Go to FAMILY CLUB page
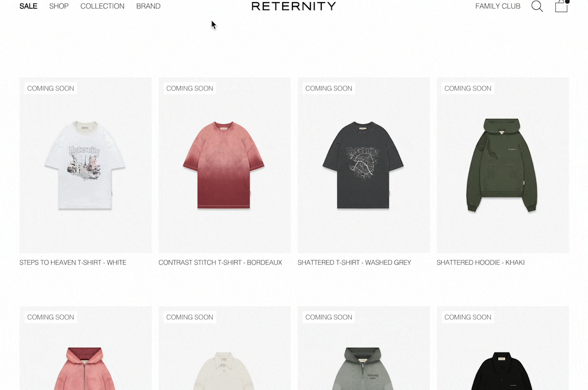Viewport: 588px width, 390px height. 498,6
